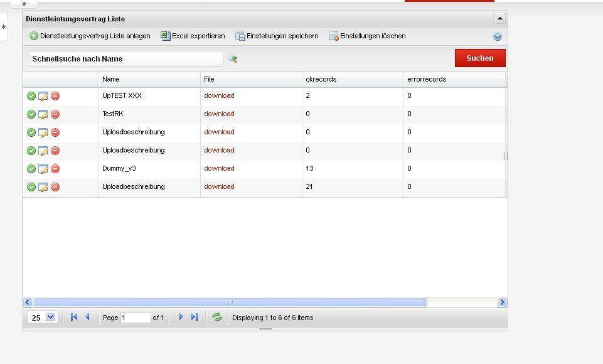Click Einstellungen speichern label
This screenshot has height=364, width=603.
click(282, 36)
